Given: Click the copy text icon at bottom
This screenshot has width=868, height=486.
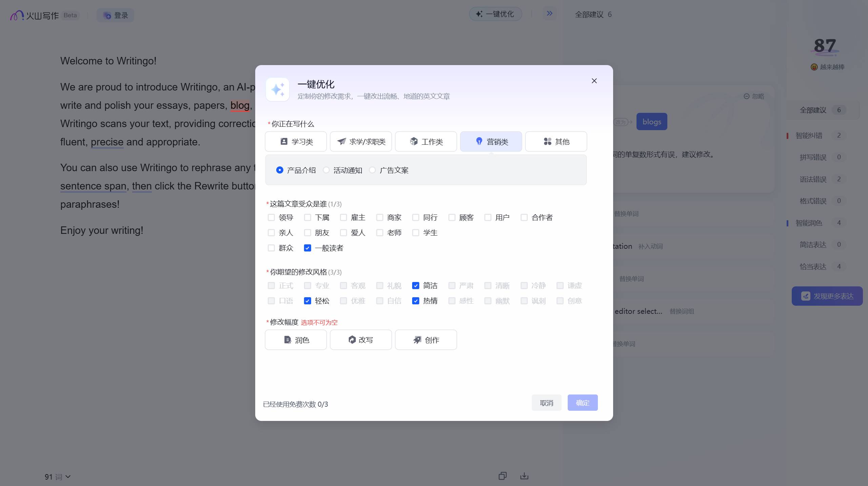Looking at the screenshot, I should click(x=502, y=476).
